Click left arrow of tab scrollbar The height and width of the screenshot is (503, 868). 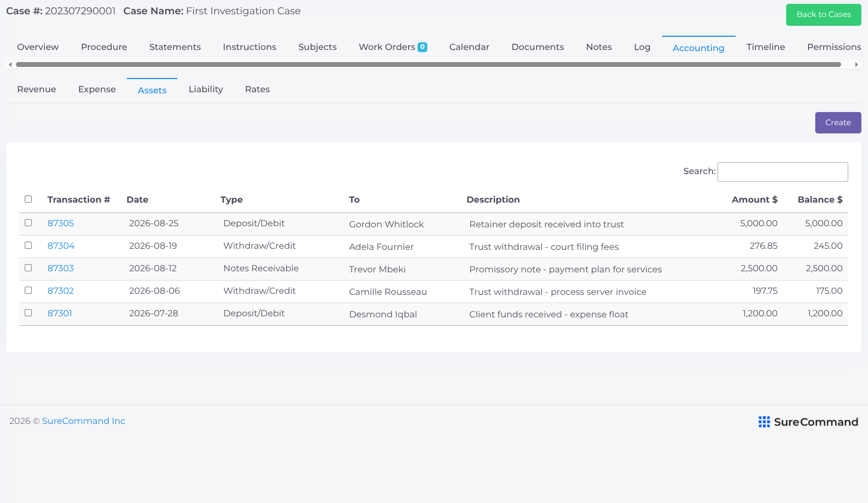[x=10, y=64]
